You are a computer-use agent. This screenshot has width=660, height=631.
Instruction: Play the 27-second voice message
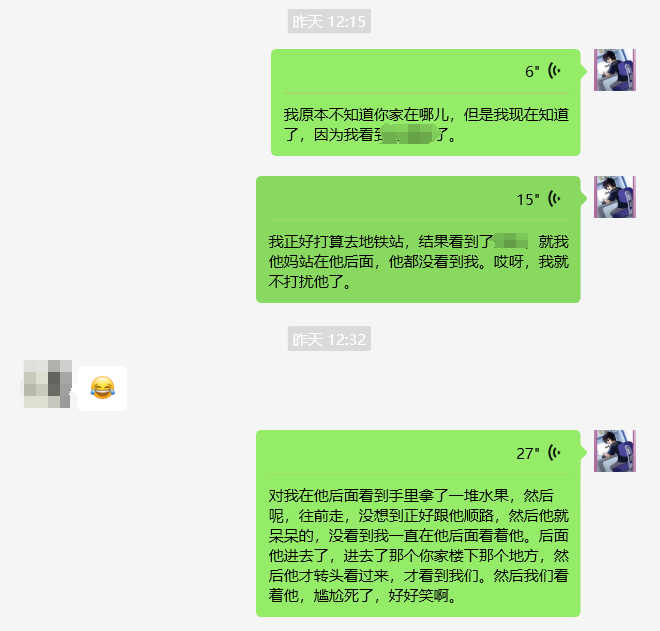418,453
